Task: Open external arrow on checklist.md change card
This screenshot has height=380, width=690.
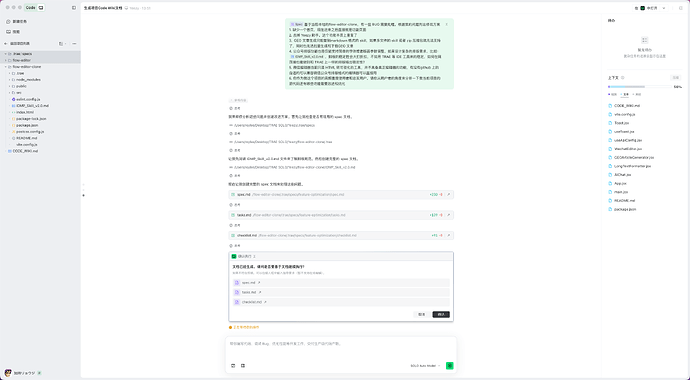Action: click(448, 235)
